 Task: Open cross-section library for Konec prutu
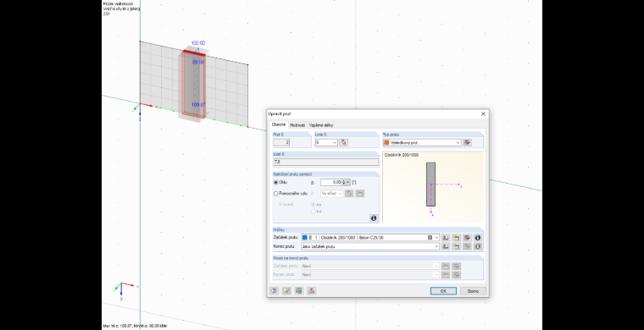[x=446, y=246]
